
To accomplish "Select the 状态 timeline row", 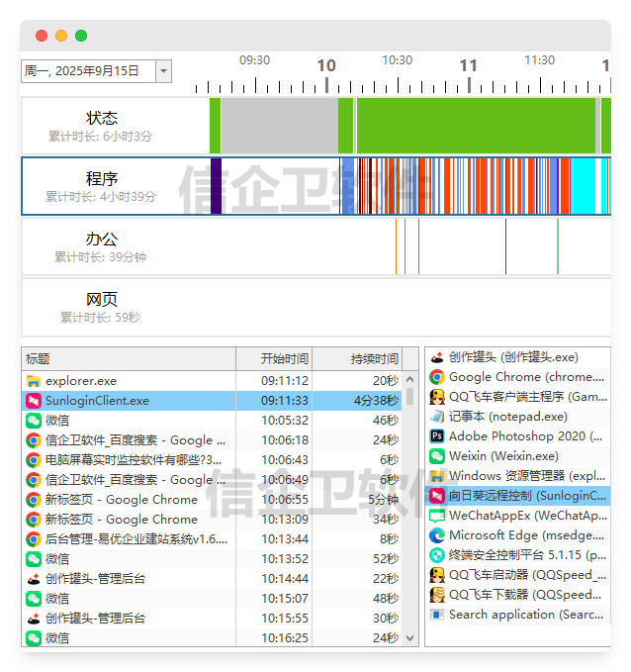I will click(x=102, y=126).
